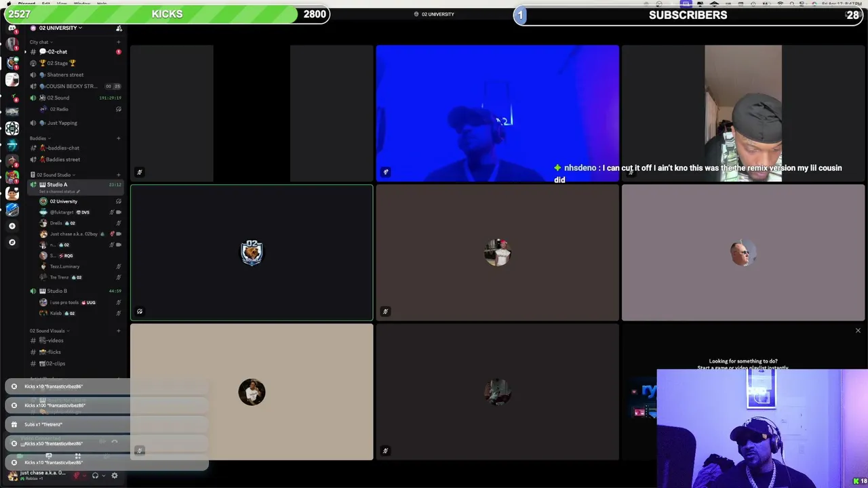
Task: Open the 02-clips text channel
Action: 75,363
